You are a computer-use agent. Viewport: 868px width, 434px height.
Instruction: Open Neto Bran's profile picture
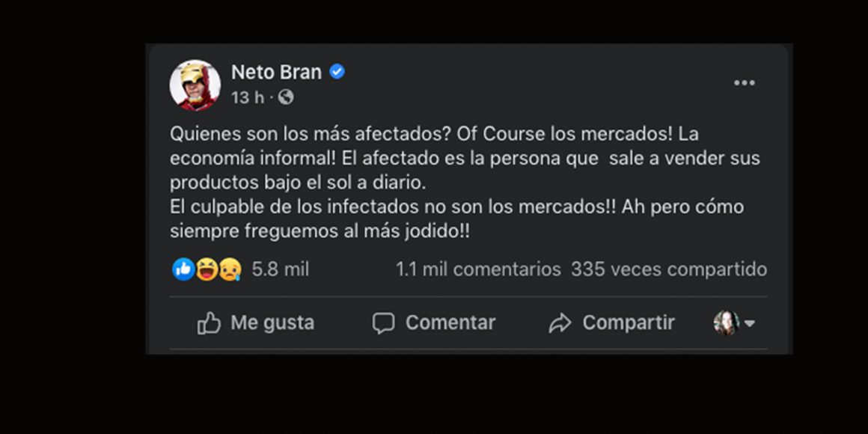tap(195, 85)
